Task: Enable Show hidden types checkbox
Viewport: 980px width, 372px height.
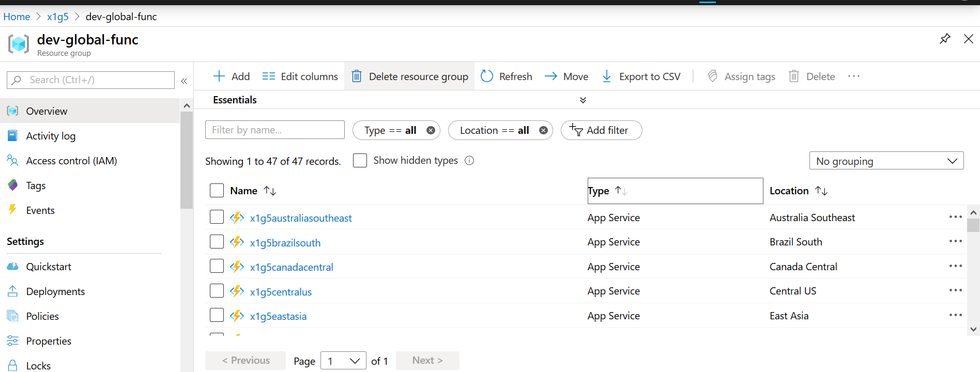Action: 360,161
